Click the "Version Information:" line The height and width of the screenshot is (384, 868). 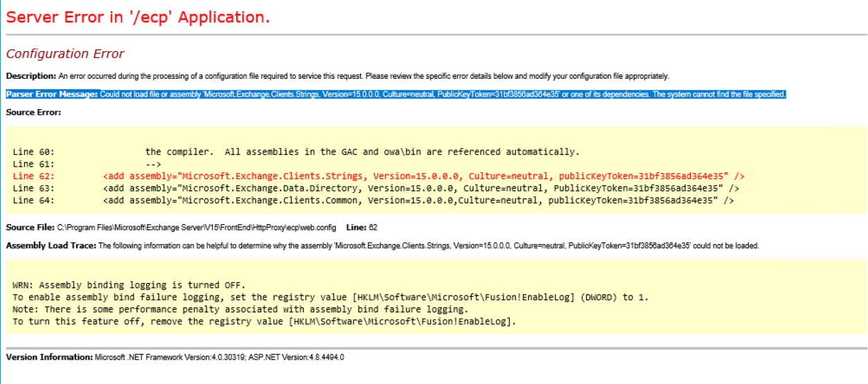click(x=175, y=357)
